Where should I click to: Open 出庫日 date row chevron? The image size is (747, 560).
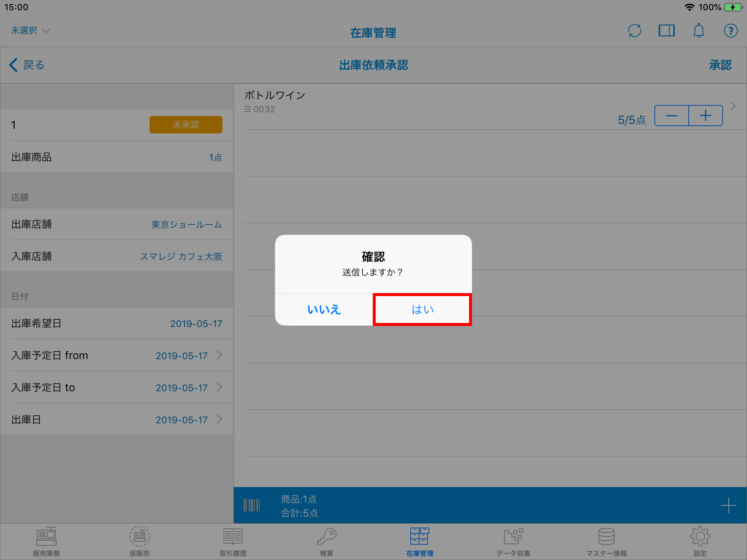pyautogui.click(x=220, y=419)
